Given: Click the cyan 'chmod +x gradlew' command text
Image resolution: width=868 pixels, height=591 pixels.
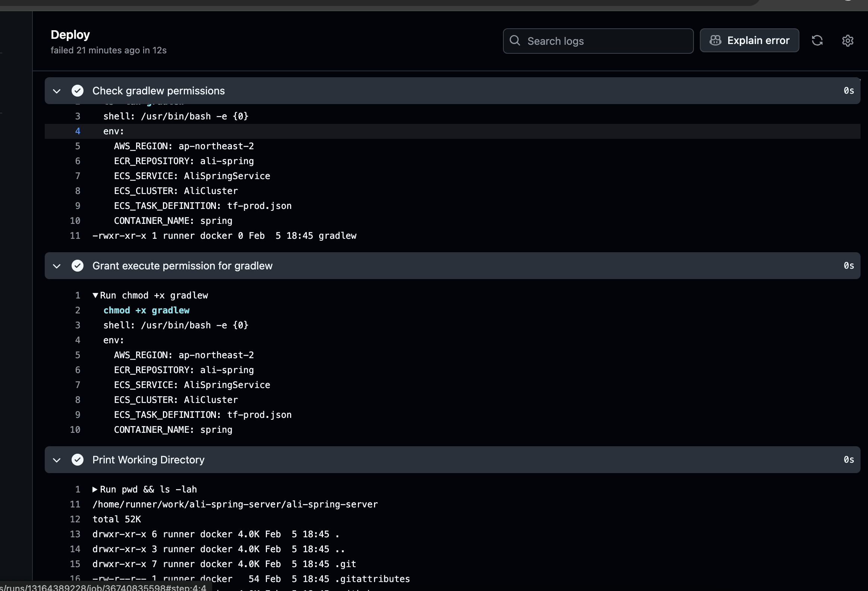Looking at the screenshot, I should click(x=147, y=310).
